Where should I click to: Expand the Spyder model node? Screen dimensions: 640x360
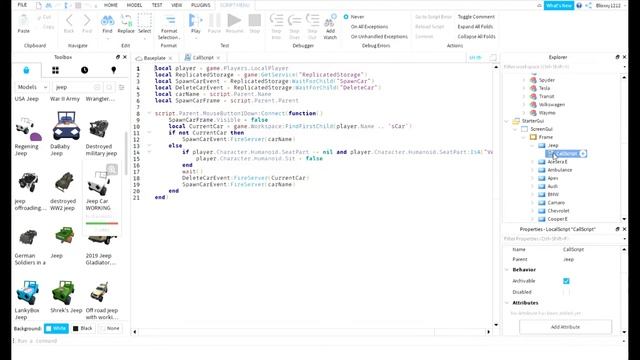524,80
